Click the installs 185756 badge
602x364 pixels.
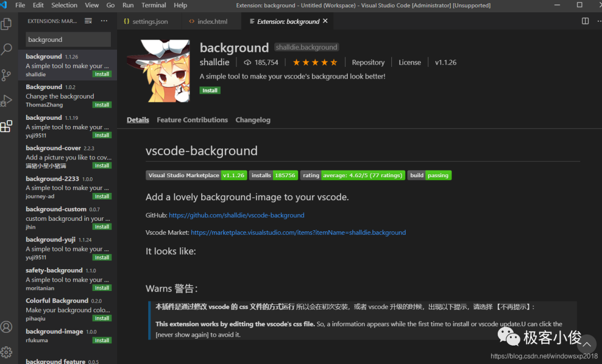pos(273,175)
